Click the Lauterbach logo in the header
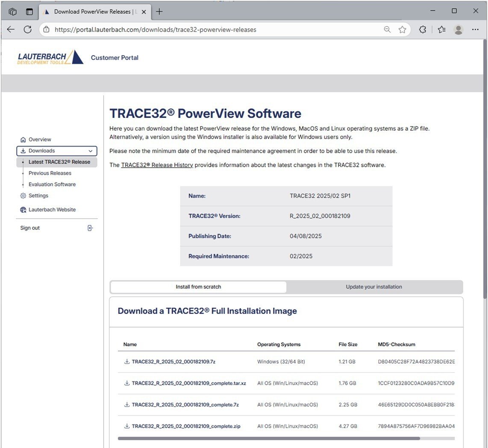Image resolution: width=488 pixels, height=448 pixels. [49, 57]
